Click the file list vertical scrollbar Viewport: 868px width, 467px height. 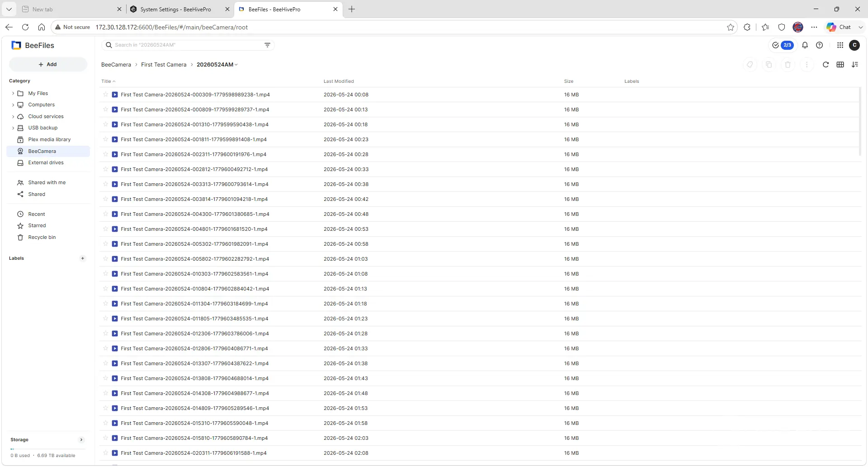(x=860, y=122)
